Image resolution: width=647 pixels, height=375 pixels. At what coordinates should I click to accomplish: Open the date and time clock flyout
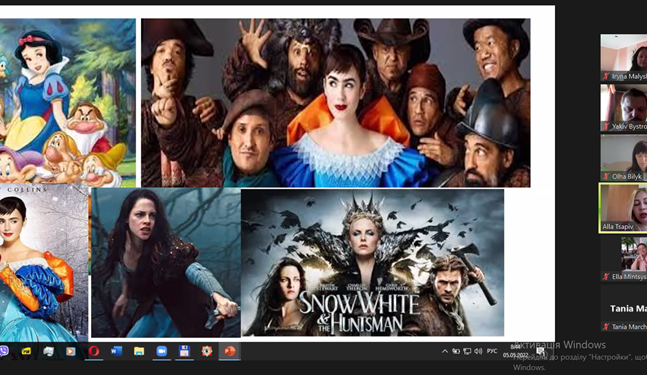coord(515,351)
